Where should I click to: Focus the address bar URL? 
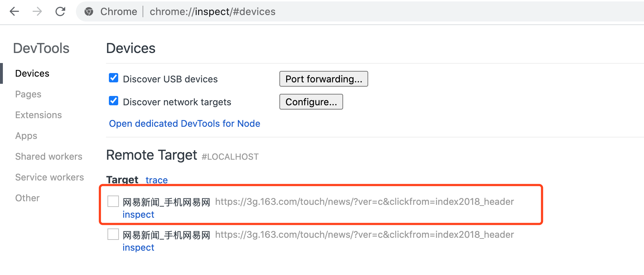tap(212, 12)
